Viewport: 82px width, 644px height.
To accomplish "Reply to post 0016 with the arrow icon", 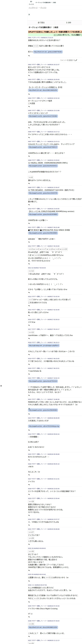I will click(29, 325).
